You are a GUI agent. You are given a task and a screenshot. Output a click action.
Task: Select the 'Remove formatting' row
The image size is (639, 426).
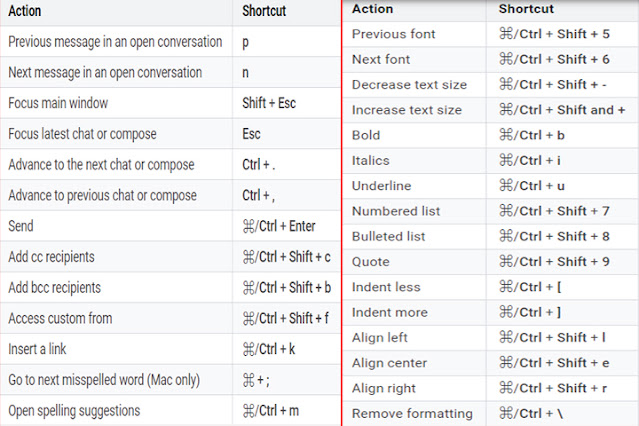[490, 413]
